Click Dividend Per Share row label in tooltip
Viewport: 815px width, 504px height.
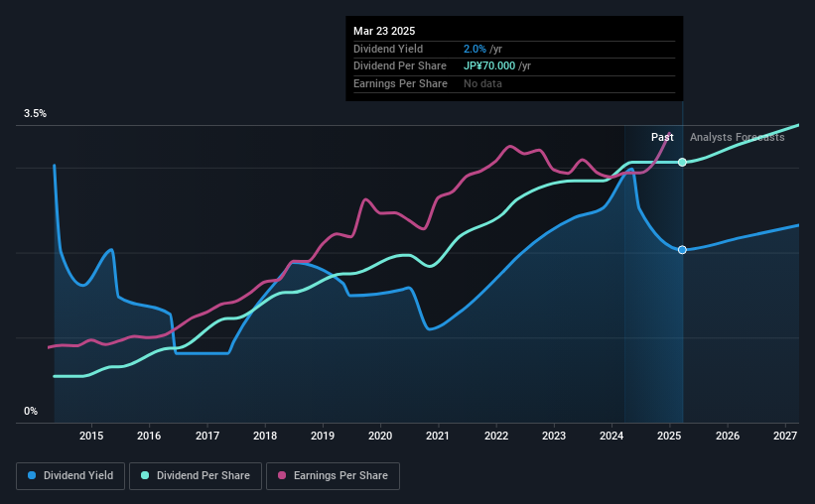[400, 66]
